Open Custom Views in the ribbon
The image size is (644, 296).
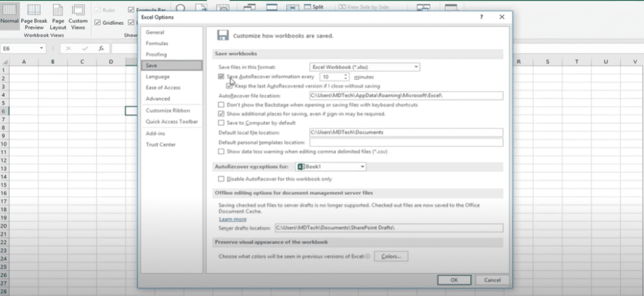point(78,16)
